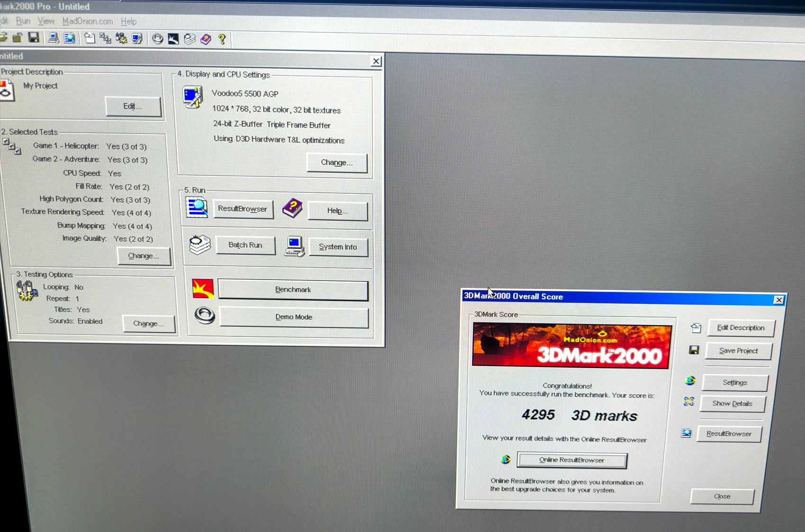This screenshot has height=532, width=805.
Task: Click the 3DMark2000 banner image
Action: tap(572, 346)
